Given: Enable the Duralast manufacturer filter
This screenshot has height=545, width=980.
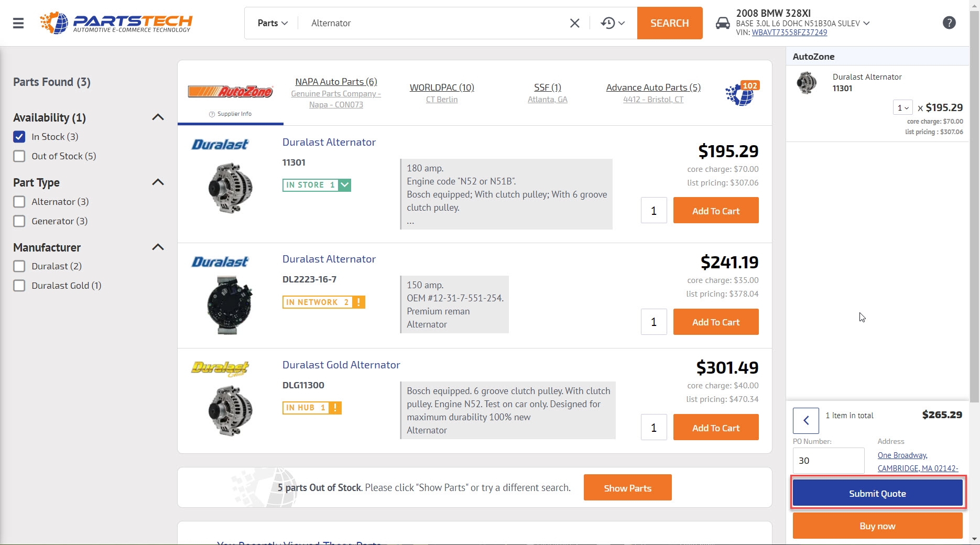Looking at the screenshot, I should (x=19, y=266).
